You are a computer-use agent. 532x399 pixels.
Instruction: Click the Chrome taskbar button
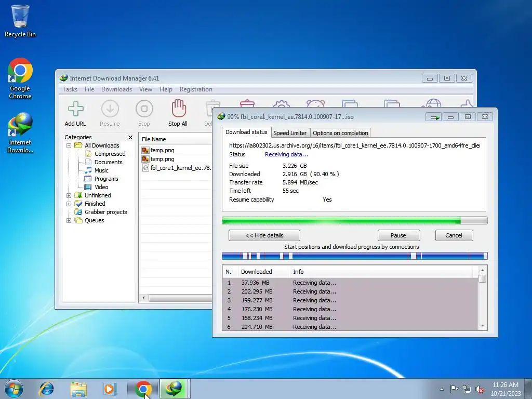click(143, 389)
